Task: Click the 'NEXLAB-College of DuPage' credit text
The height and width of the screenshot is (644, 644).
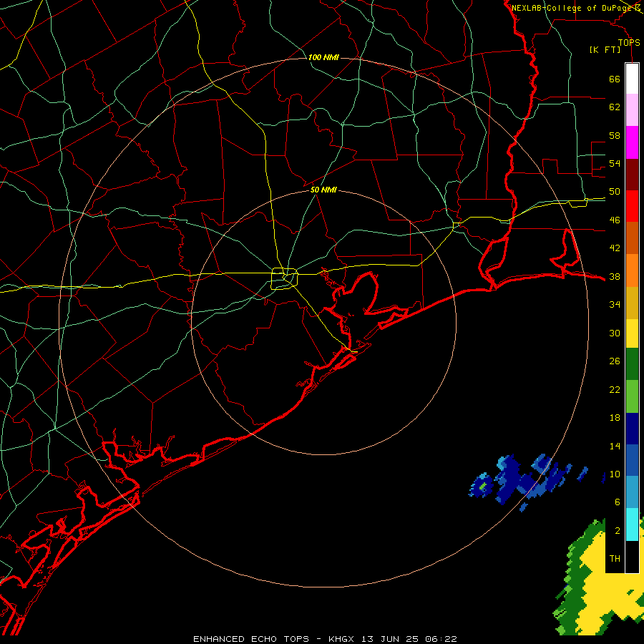Action: (571, 8)
